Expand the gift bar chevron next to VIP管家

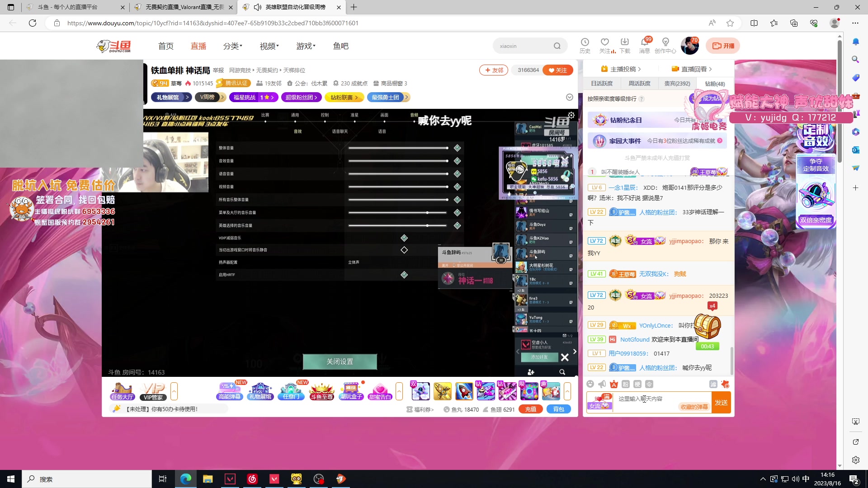tap(174, 391)
